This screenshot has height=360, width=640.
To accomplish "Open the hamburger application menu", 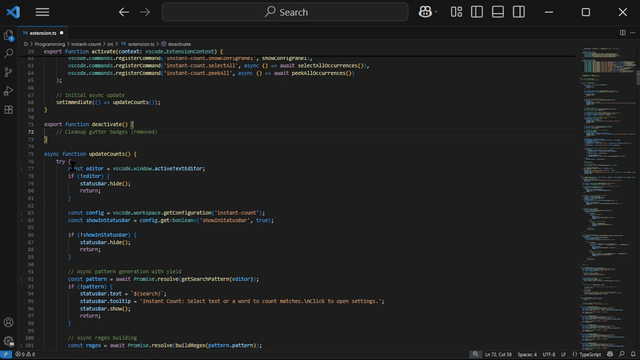I will pyautogui.click(x=42, y=12).
